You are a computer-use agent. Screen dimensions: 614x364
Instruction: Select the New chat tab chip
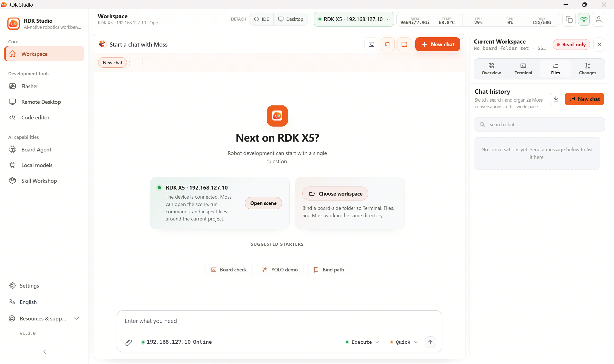click(x=113, y=63)
